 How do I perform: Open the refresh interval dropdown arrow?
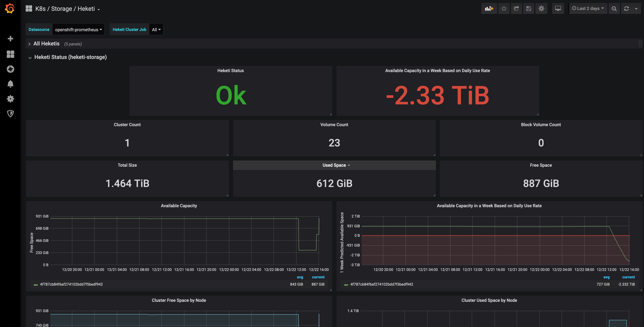pos(636,8)
